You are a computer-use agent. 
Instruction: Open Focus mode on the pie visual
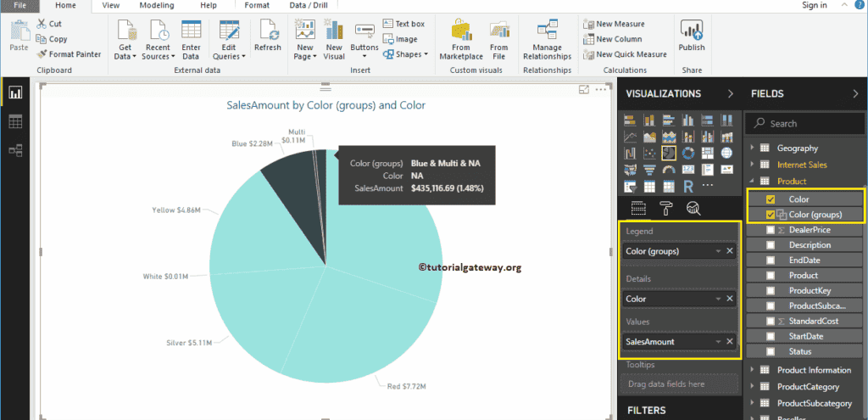pyautogui.click(x=583, y=89)
